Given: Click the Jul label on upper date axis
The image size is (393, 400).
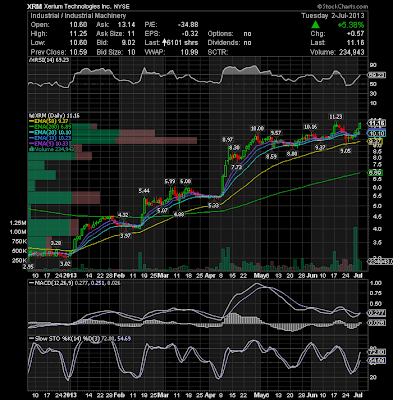Looking at the screenshot, I should [358, 276].
